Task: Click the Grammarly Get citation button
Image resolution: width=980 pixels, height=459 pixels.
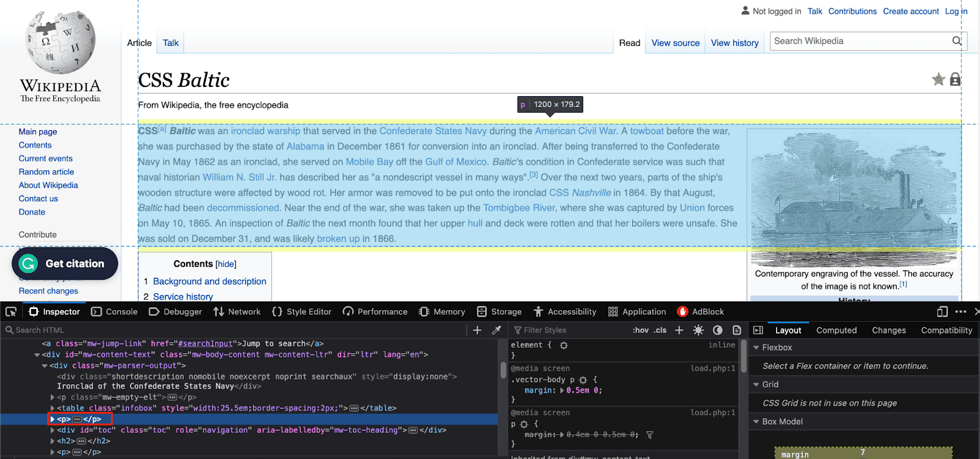Action: tap(65, 264)
